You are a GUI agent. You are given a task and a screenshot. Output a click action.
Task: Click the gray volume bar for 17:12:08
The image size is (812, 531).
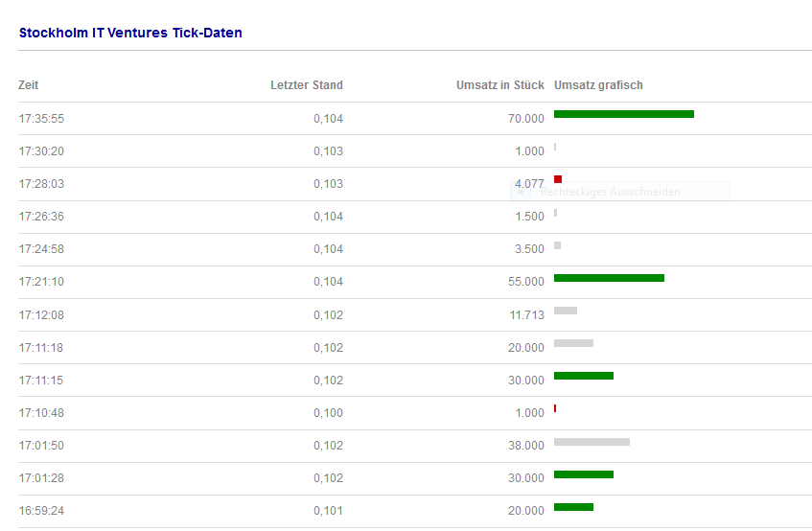click(x=566, y=311)
